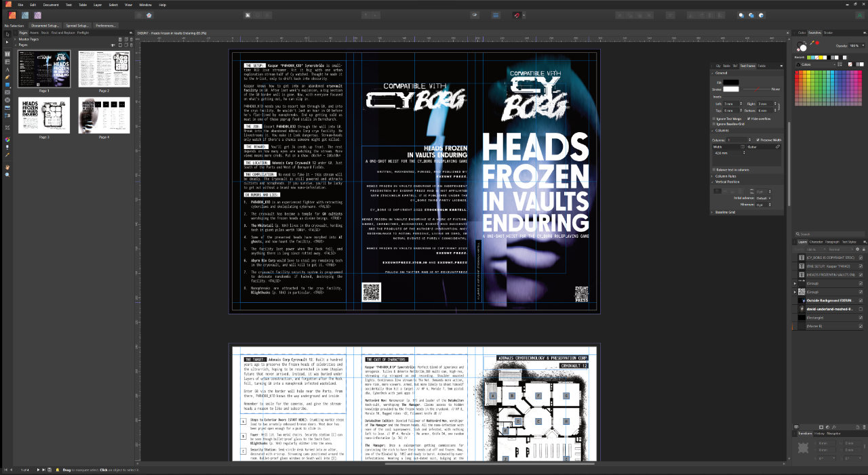The width and height of the screenshot is (868, 475).
Task: Click the black Fill color swatch
Action: click(731, 82)
